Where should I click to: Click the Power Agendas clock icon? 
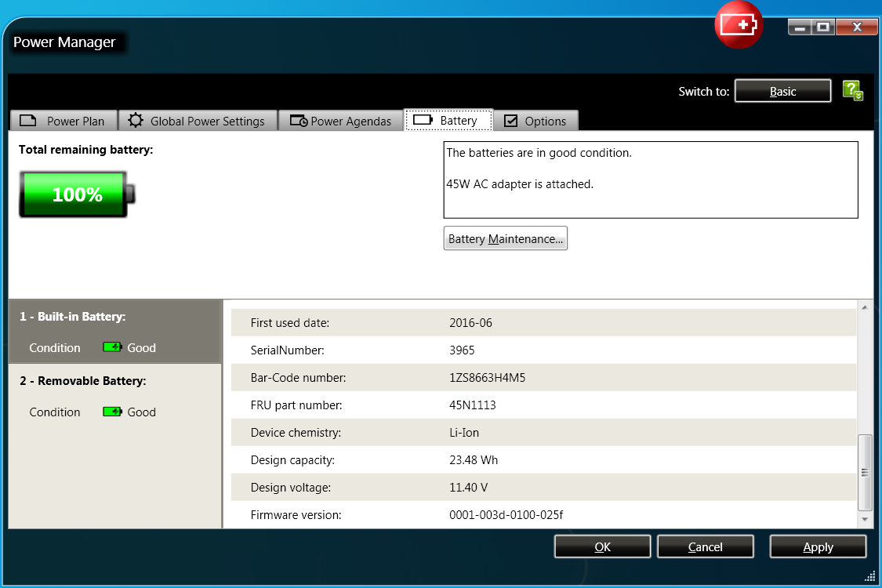tap(299, 121)
